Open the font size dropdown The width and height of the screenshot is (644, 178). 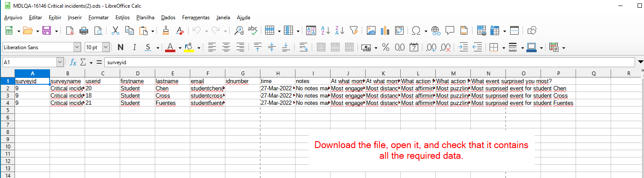click(106, 47)
